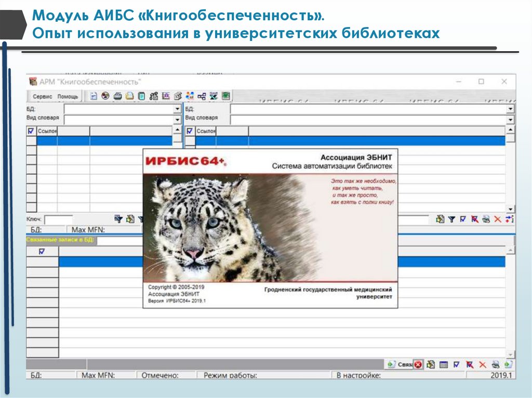This screenshot has width=532, height=398.
Task: Click the mark-all check icon in right pane
Action: tap(463, 219)
